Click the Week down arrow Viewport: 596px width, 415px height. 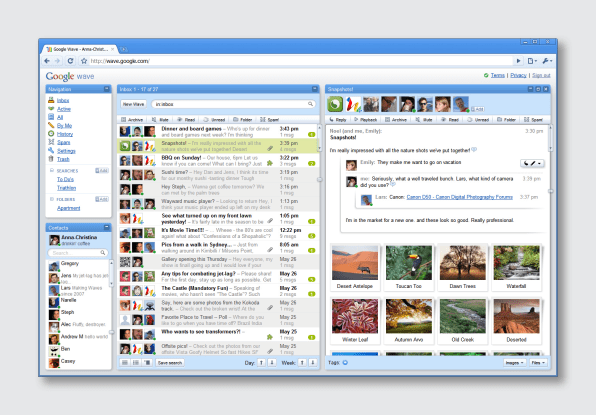pos(312,363)
